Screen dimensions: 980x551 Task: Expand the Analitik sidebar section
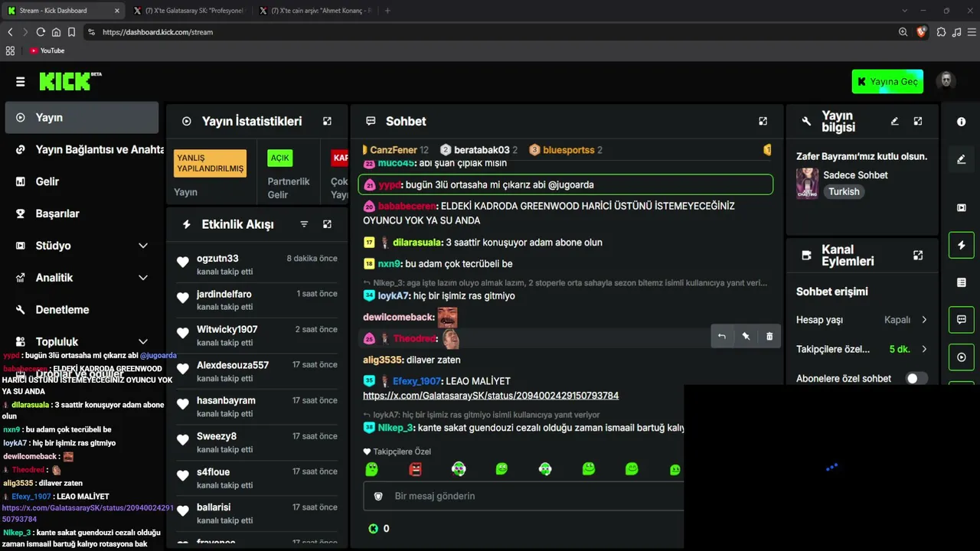[x=142, y=278]
